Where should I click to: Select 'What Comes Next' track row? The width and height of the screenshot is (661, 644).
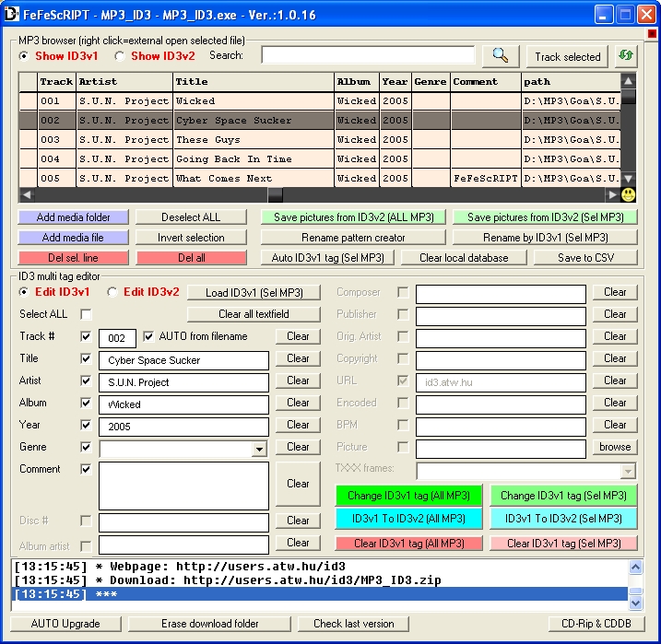point(320,179)
